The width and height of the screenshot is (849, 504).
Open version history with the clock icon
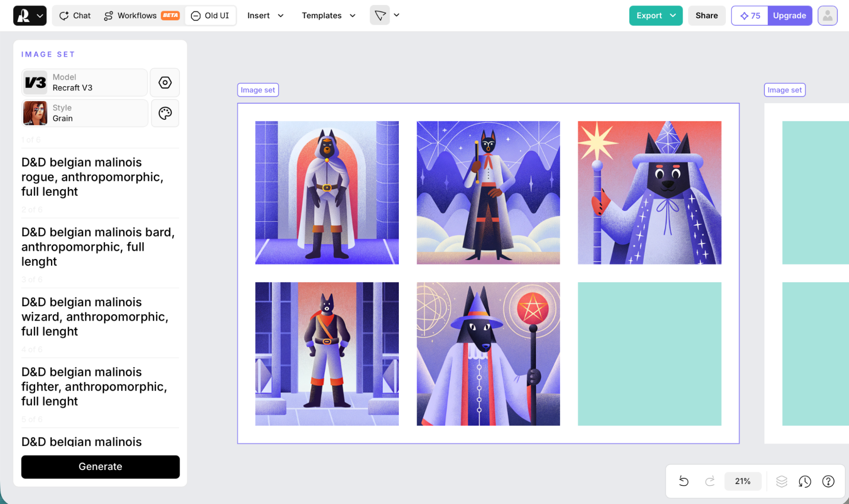point(805,481)
